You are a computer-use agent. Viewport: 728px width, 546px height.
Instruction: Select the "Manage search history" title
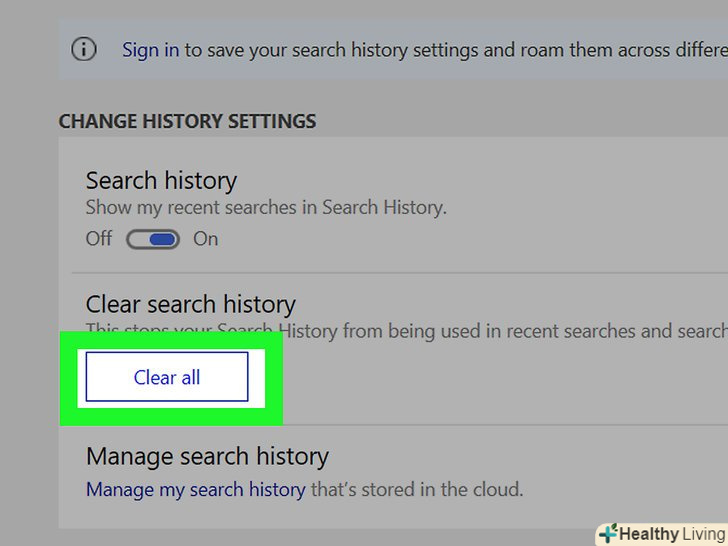(207, 457)
